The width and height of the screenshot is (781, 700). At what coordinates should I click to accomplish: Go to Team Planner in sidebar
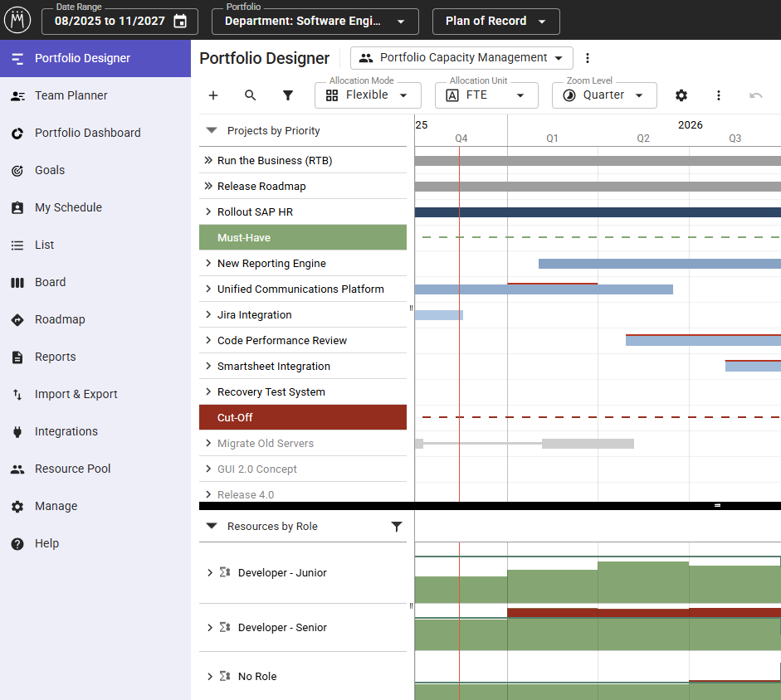71,95
